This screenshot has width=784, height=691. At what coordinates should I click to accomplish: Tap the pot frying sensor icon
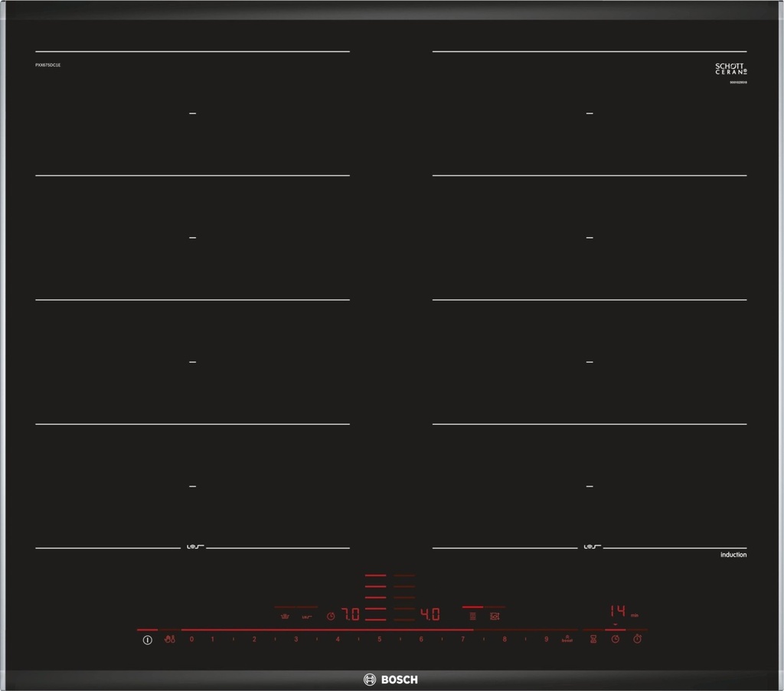285,615
